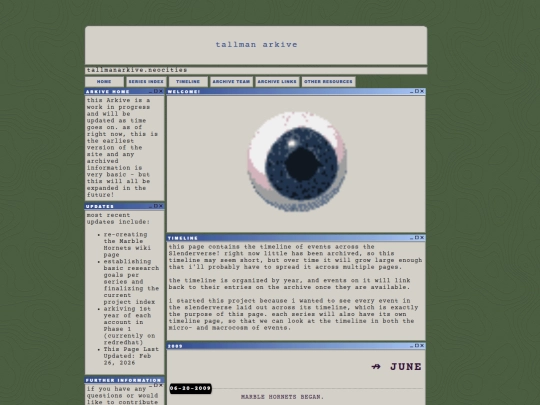Click the basic research goals update item
This screenshot has height=405, width=540.
(131, 282)
